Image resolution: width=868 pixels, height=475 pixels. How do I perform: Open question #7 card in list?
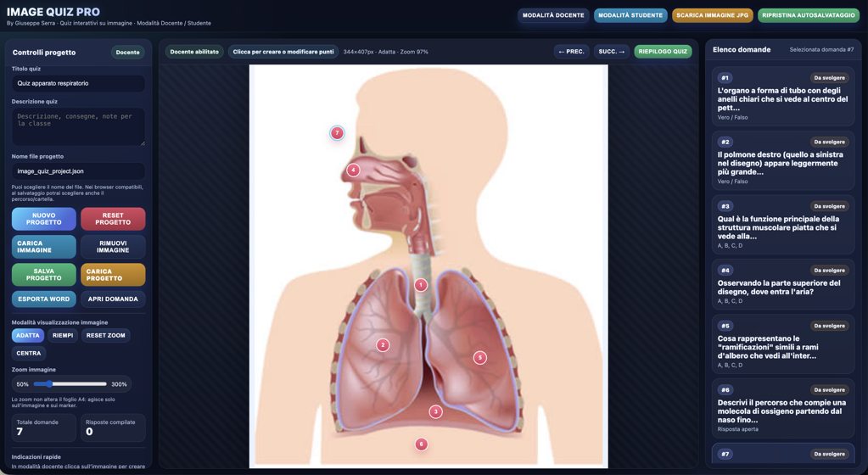[x=783, y=454]
